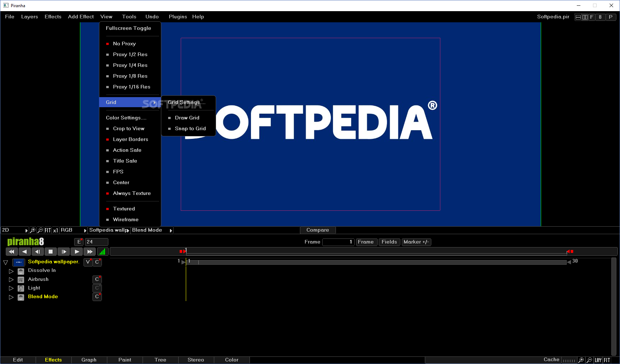The width and height of the screenshot is (620, 364).
Task: Click the x1 zoom icon in viewer bar
Action: click(x=55, y=230)
